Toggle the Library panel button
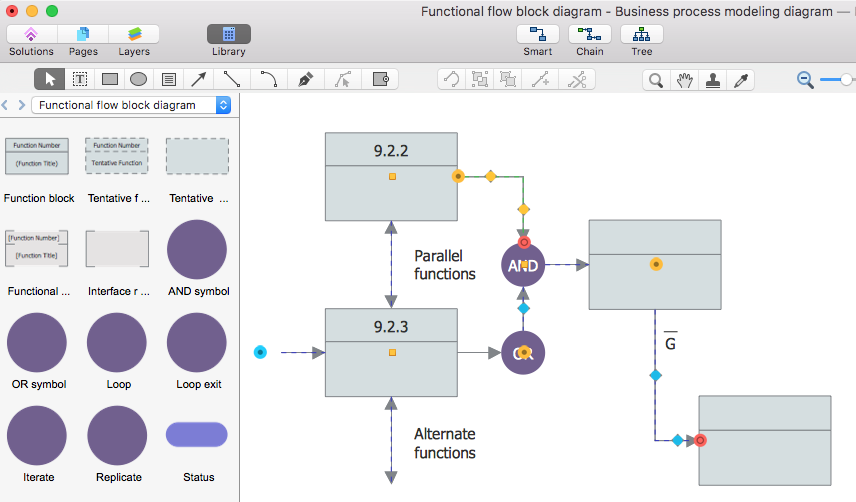The height and width of the screenshot is (502, 856). click(x=228, y=35)
